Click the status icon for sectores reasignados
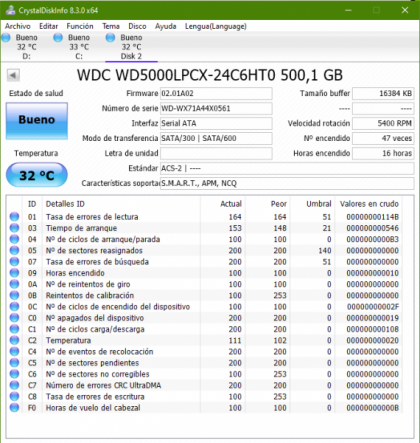 pyautogui.click(x=14, y=250)
